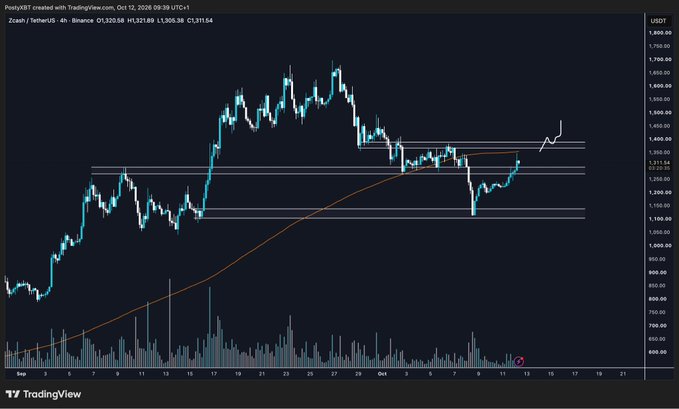The image size is (679, 409).
Task: Click the 600.00 price axis label
Action: [657, 352]
